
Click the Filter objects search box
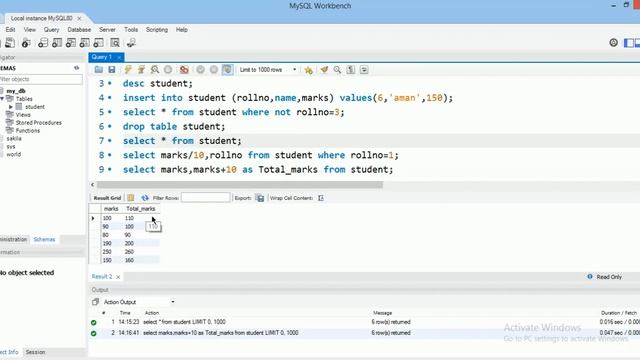click(41, 79)
